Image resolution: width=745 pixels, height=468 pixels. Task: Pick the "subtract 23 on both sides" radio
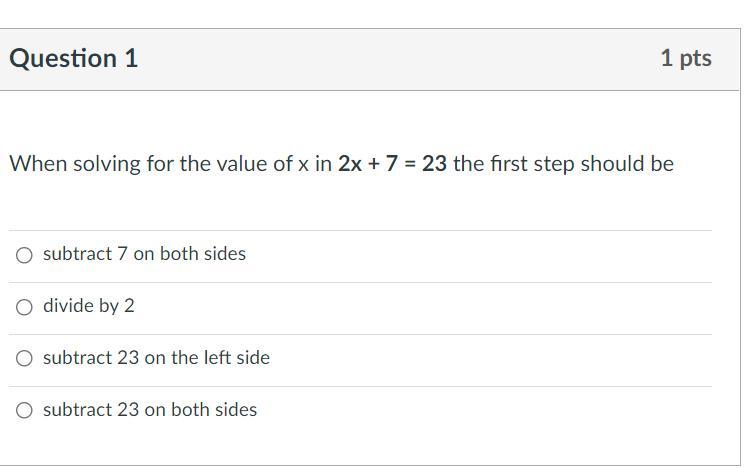(24, 411)
